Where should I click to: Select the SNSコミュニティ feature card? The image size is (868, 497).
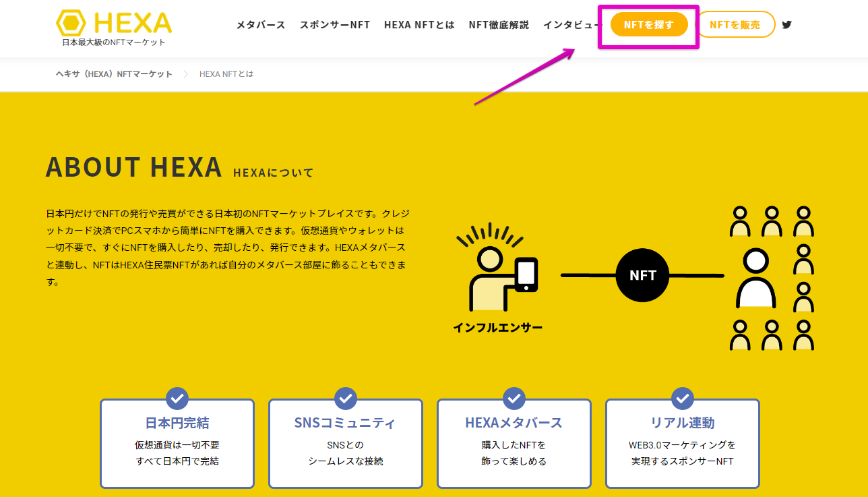pyautogui.click(x=346, y=443)
